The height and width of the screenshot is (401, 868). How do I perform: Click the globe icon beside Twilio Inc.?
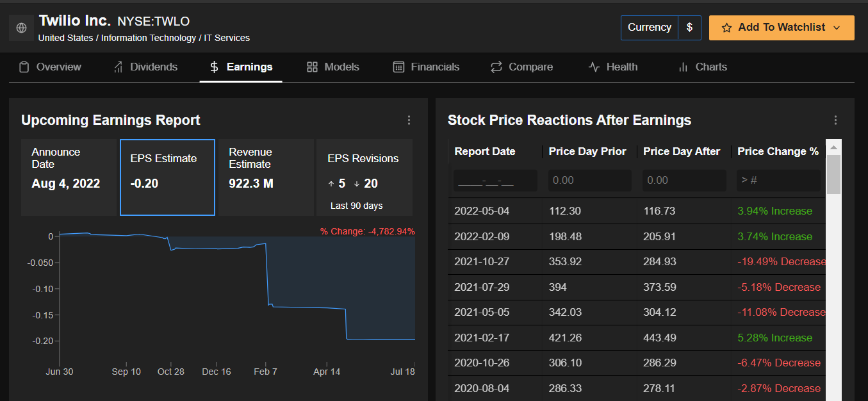tap(21, 28)
